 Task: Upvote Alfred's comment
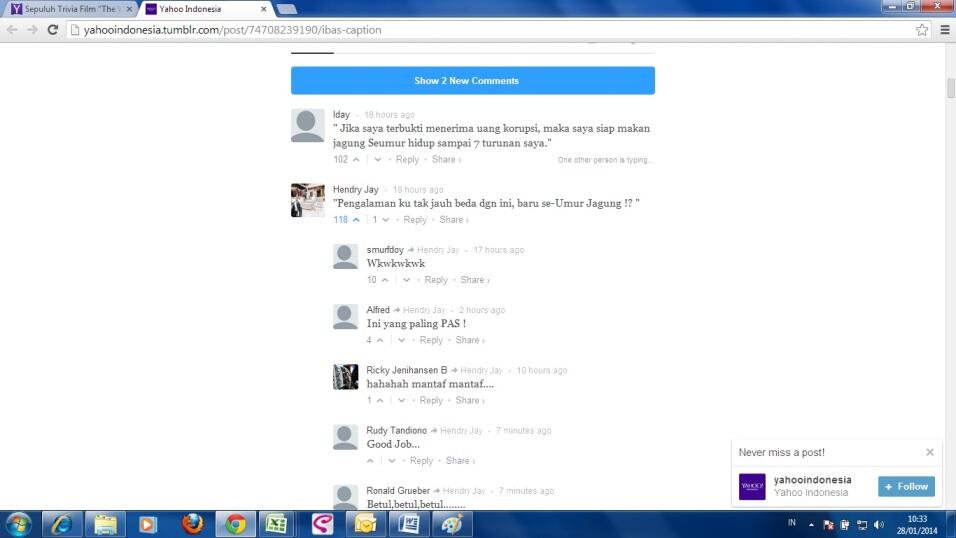380,340
